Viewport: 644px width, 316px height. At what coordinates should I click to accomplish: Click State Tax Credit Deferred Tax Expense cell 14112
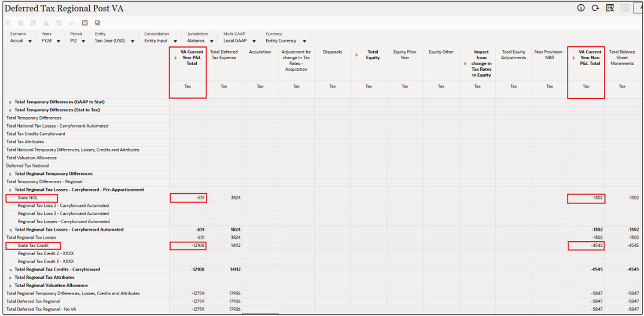[x=224, y=246]
